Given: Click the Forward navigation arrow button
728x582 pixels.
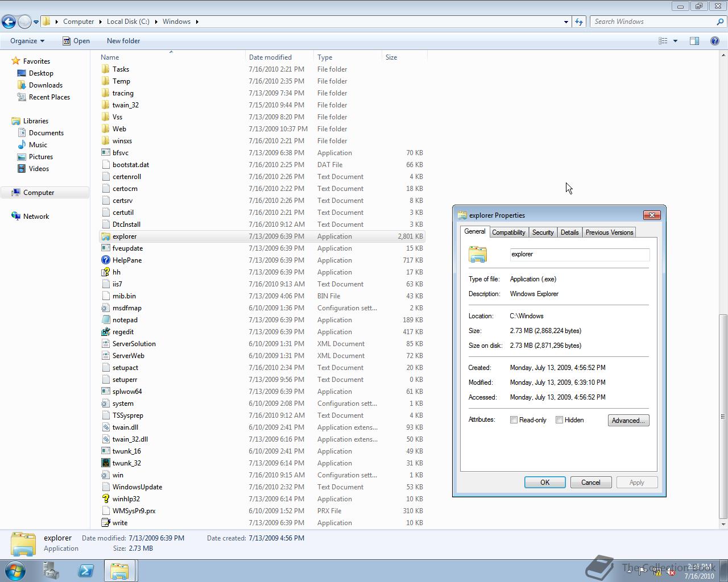Looking at the screenshot, I should click(24, 22).
